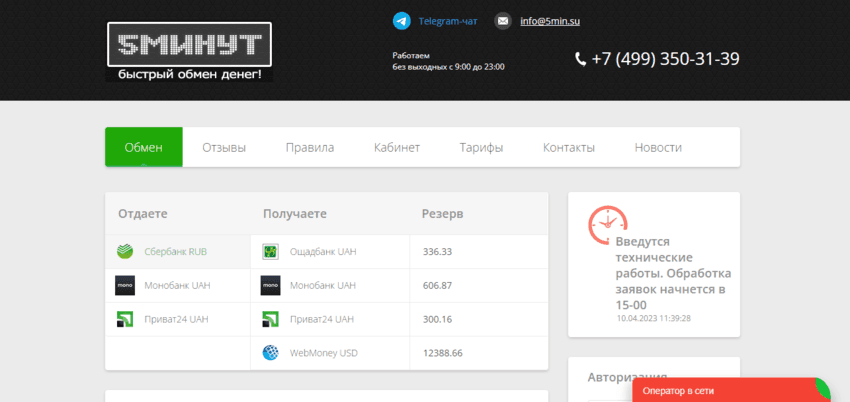Open the Правила menu item
This screenshot has width=850, height=402.
(x=310, y=147)
